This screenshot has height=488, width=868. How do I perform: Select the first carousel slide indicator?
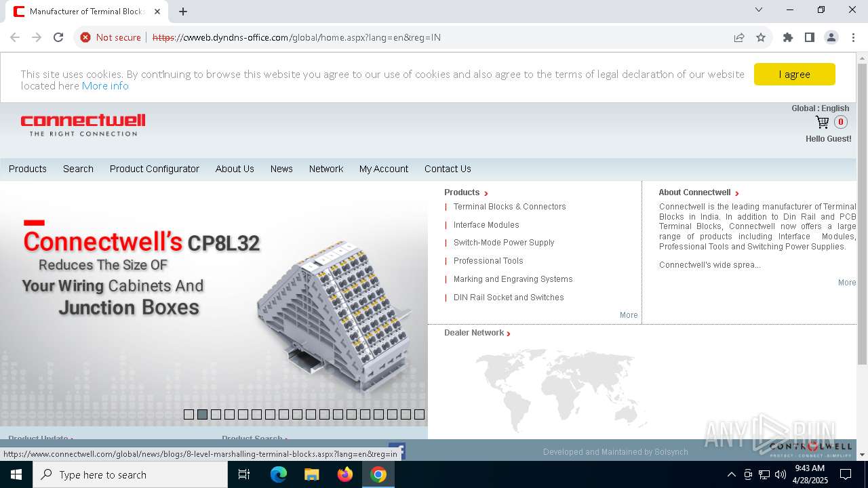[189, 414]
